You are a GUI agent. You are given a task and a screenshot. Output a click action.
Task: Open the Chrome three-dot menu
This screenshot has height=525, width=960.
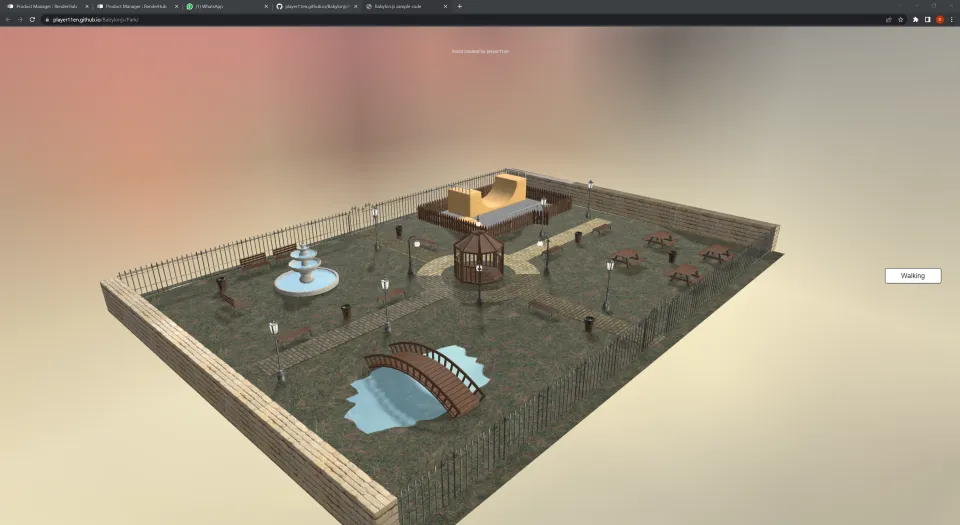[x=951, y=19]
